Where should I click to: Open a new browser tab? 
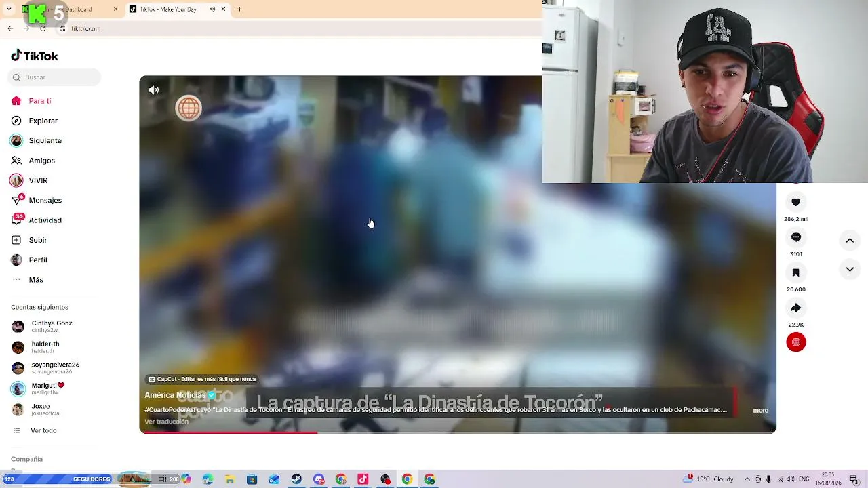click(x=239, y=9)
